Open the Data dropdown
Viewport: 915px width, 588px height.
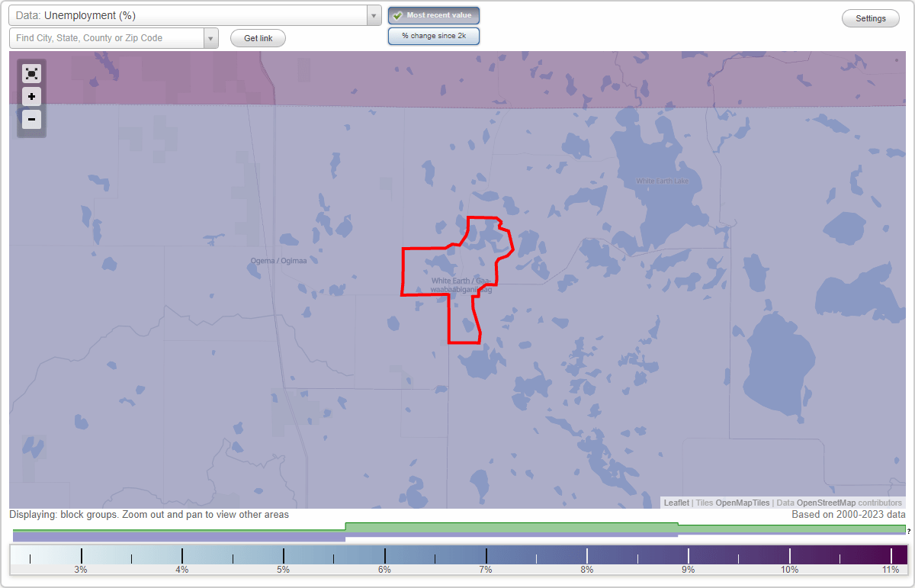click(373, 15)
